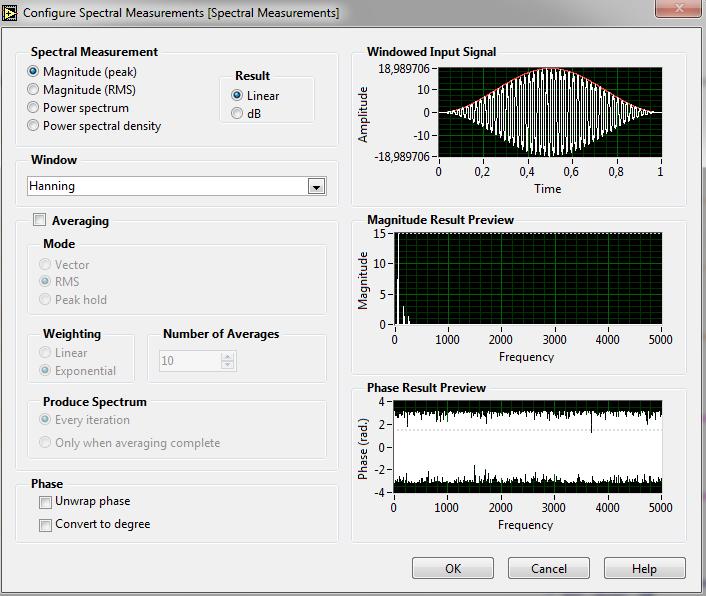
Task: Click the Number of Averages stepper arrows
Action: coord(228,361)
